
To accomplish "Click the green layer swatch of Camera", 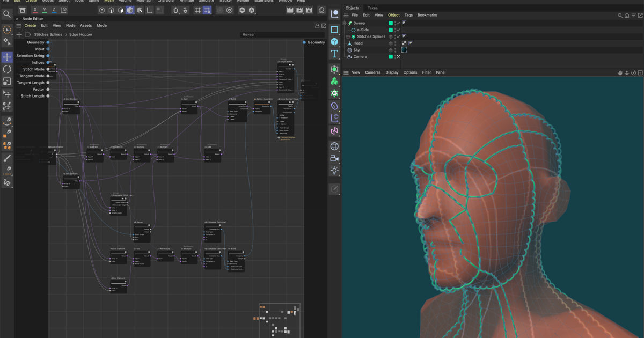I will pyautogui.click(x=391, y=57).
